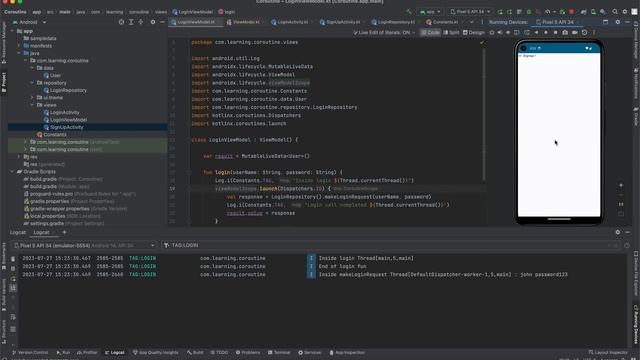Select Constants file in project tree
640x360 pixels.
[x=51, y=135]
